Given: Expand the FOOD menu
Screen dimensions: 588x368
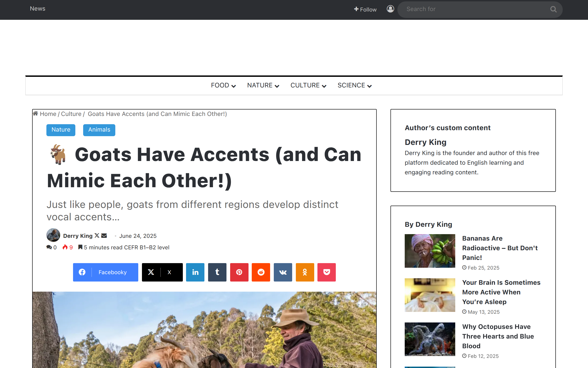Looking at the screenshot, I should click(x=223, y=85).
